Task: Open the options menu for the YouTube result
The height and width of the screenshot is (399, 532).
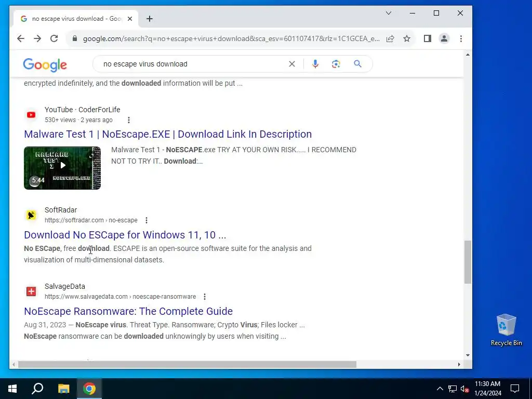Action: pos(129,120)
